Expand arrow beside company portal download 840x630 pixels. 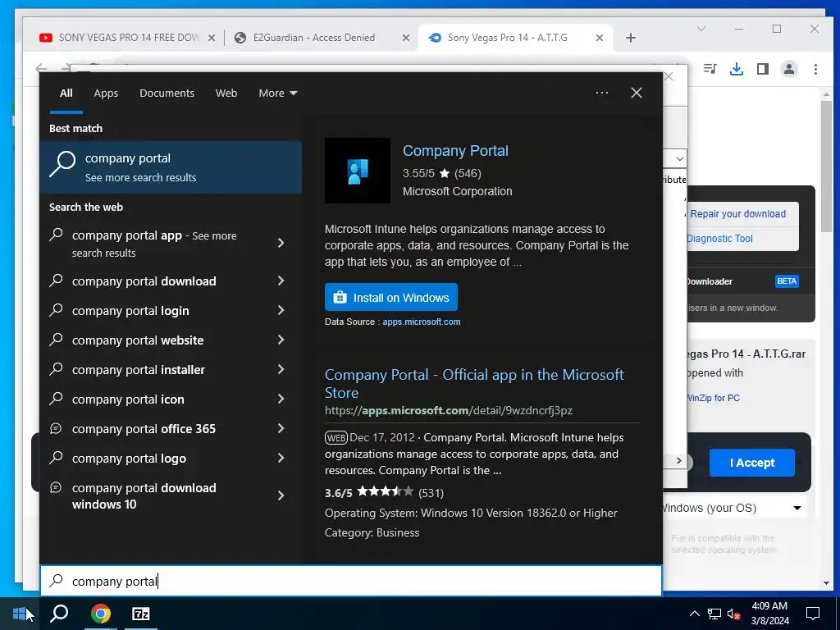click(x=281, y=281)
